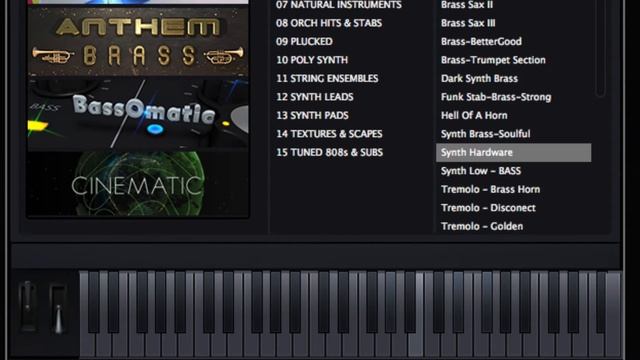Choose category 10 POLY SYNTH
Viewport: 640px width, 360px height.
[312, 60]
